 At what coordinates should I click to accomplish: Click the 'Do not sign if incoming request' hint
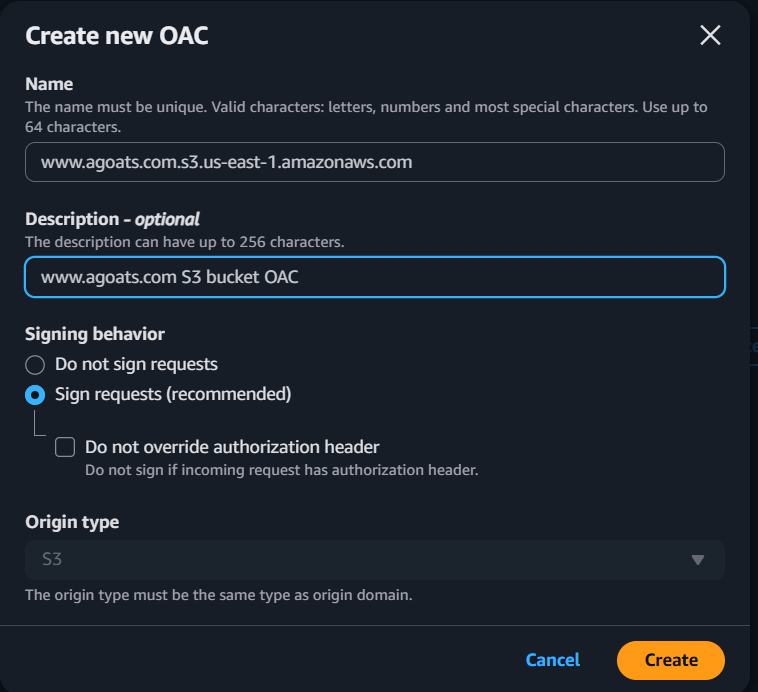281,470
